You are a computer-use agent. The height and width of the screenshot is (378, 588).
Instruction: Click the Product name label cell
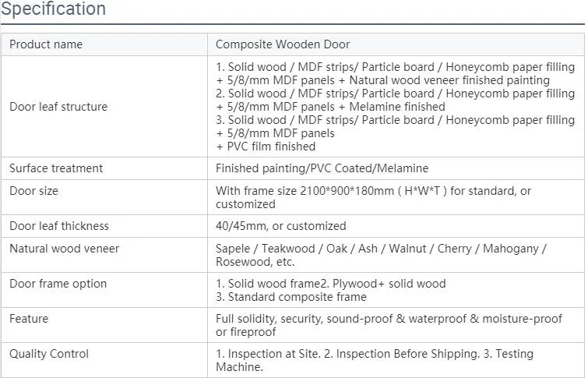pos(46,44)
